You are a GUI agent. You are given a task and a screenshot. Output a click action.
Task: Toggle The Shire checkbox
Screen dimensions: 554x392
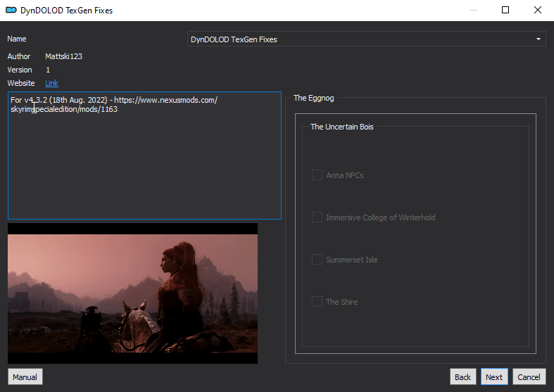[317, 302]
